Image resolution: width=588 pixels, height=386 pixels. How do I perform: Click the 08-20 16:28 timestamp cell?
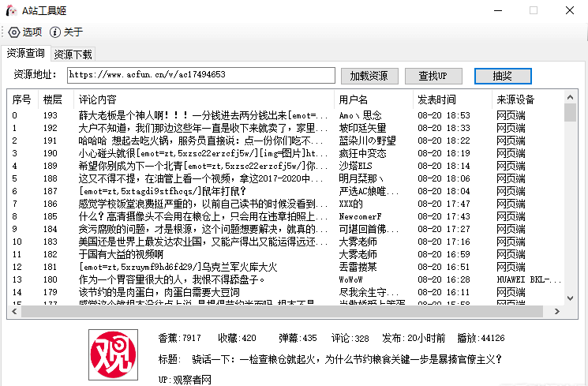pos(444,280)
